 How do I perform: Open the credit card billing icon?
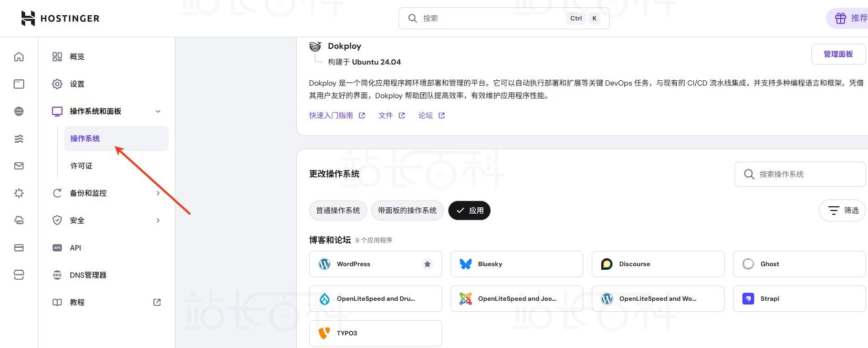point(19,248)
